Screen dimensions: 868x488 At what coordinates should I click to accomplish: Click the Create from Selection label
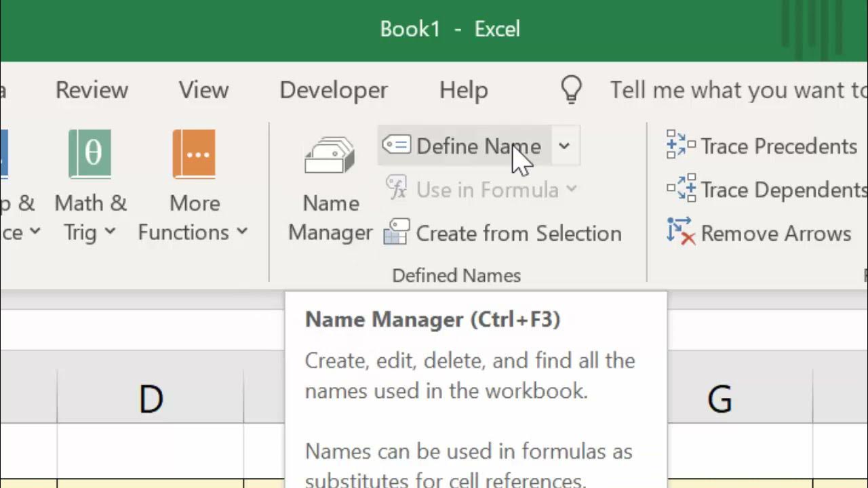point(518,233)
